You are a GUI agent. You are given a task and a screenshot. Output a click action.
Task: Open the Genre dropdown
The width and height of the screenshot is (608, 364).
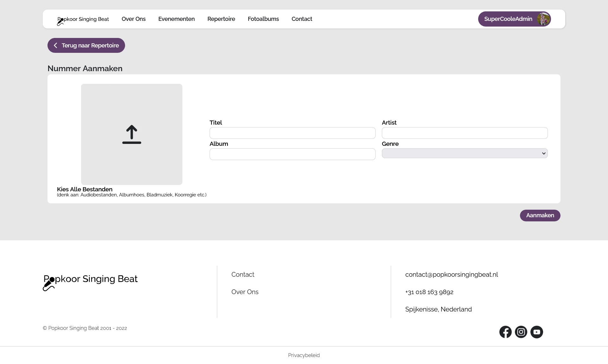pyautogui.click(x=464, y=153)
